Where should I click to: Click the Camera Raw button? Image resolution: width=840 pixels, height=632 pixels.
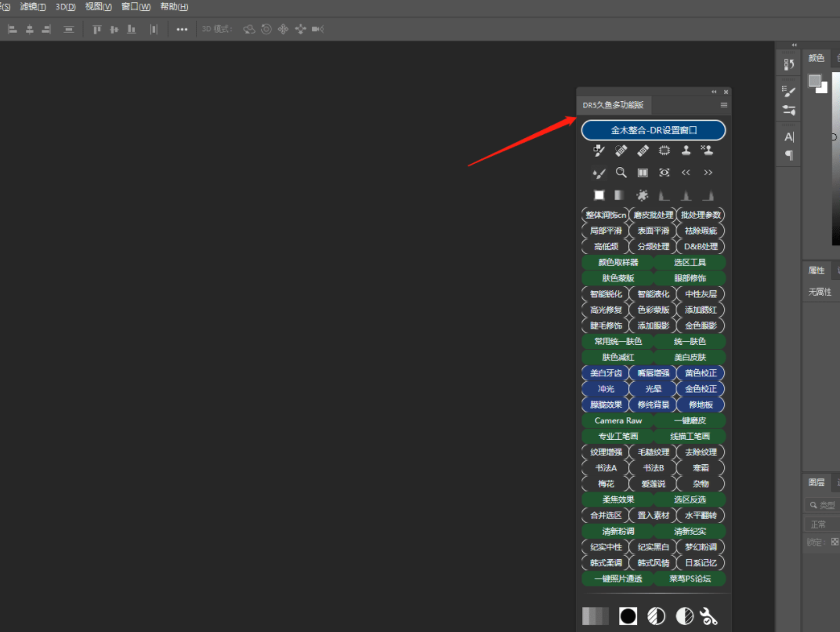(x=617, y=420)
